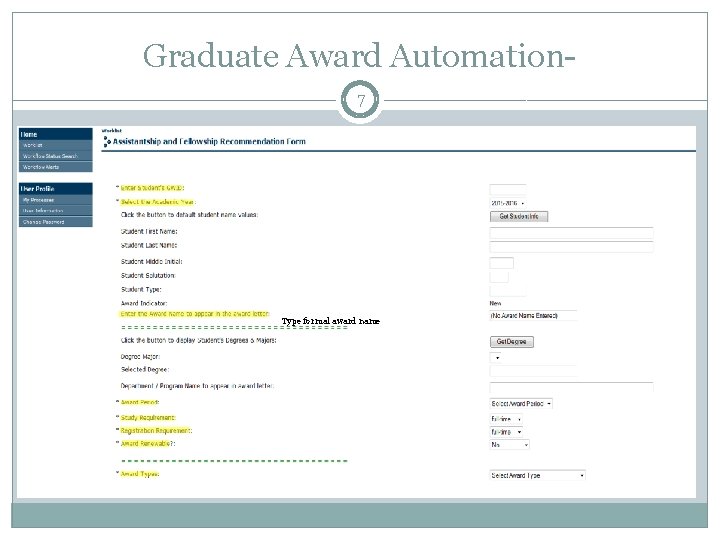Click the 'Student Type:' label

pos(141,290)
